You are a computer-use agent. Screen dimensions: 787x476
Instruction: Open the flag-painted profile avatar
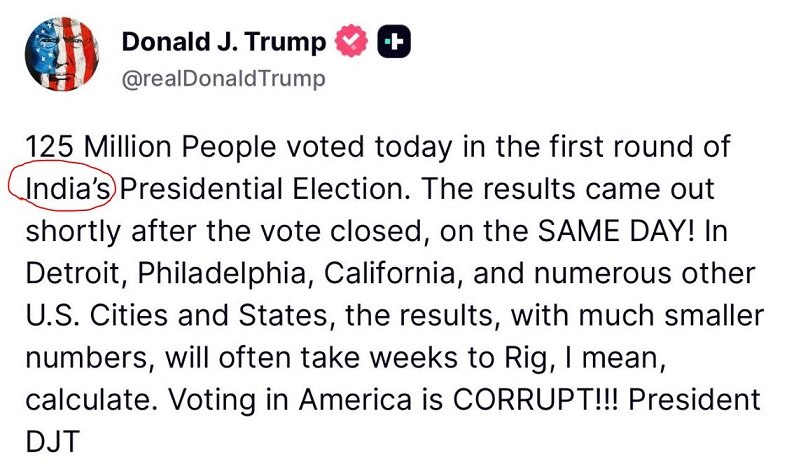(x=62, y=54)
